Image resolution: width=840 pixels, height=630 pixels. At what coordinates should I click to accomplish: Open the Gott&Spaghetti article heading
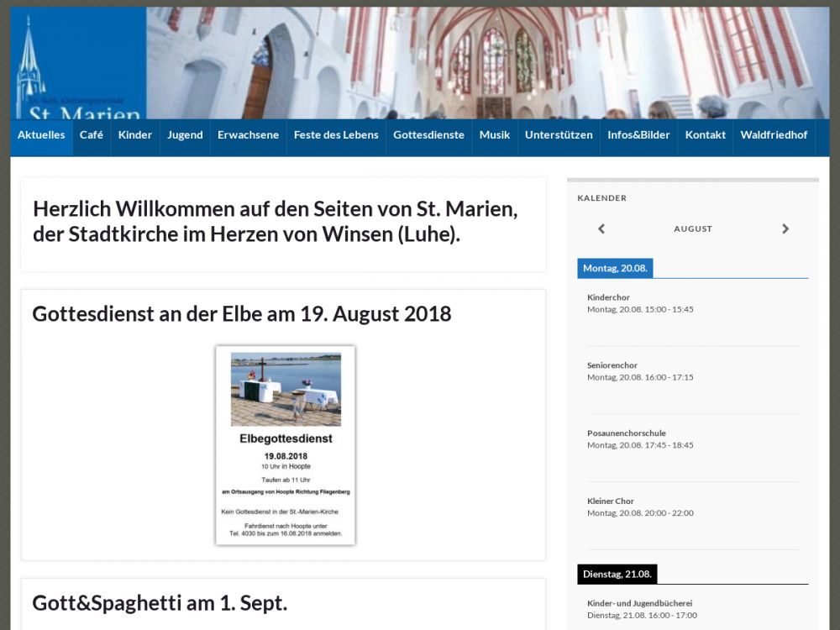[160, 603]
